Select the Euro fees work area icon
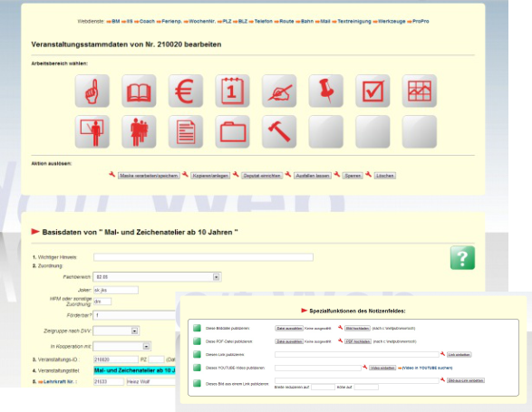Image resolution: width=532 pixels, height=412 pixels. click(x=186, y=91)
